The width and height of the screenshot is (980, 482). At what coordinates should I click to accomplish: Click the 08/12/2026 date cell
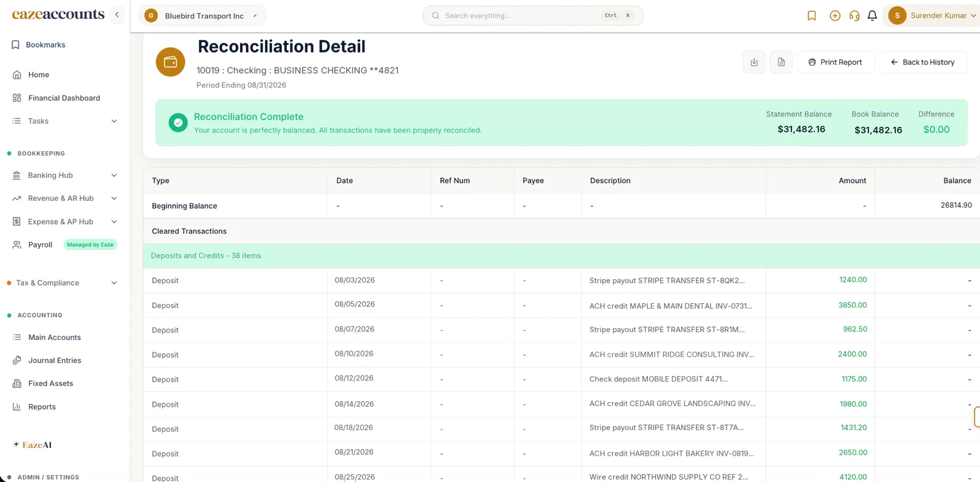pyautogui.click(x=354, y=378)
